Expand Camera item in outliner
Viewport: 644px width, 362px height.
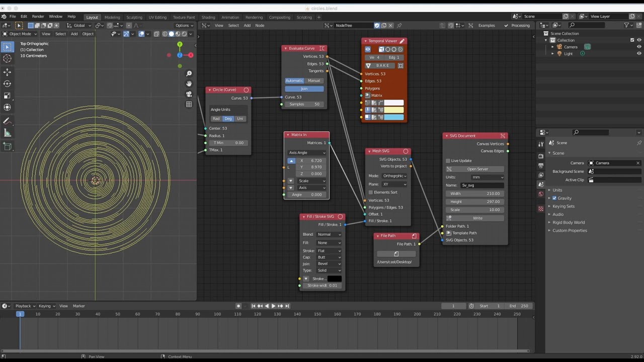click(x=552, y=47)
